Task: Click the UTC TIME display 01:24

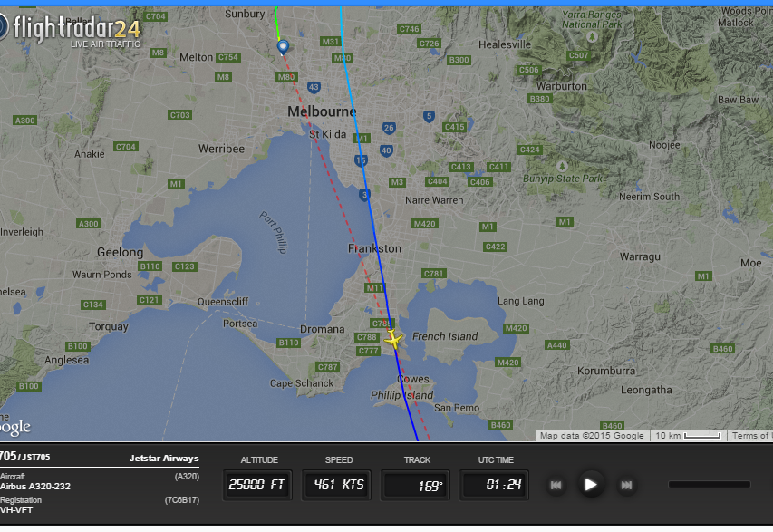Action: point(494,485)
